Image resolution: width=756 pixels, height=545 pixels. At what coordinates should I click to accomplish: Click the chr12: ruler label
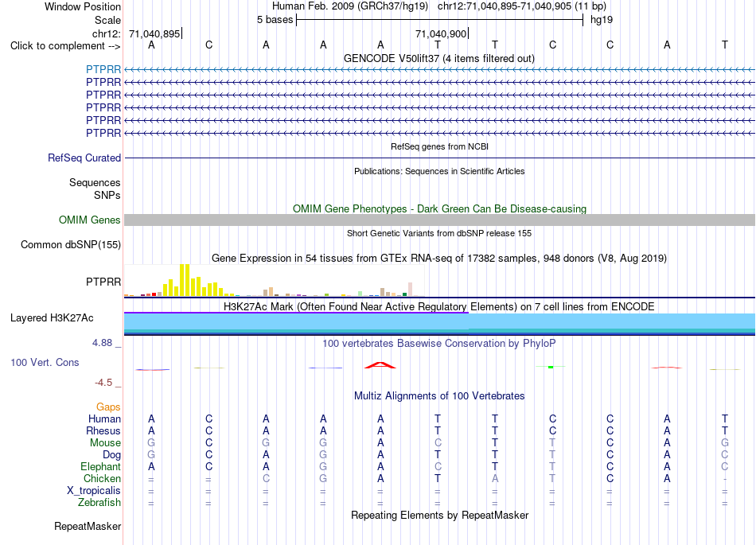[x=107, y=33]
